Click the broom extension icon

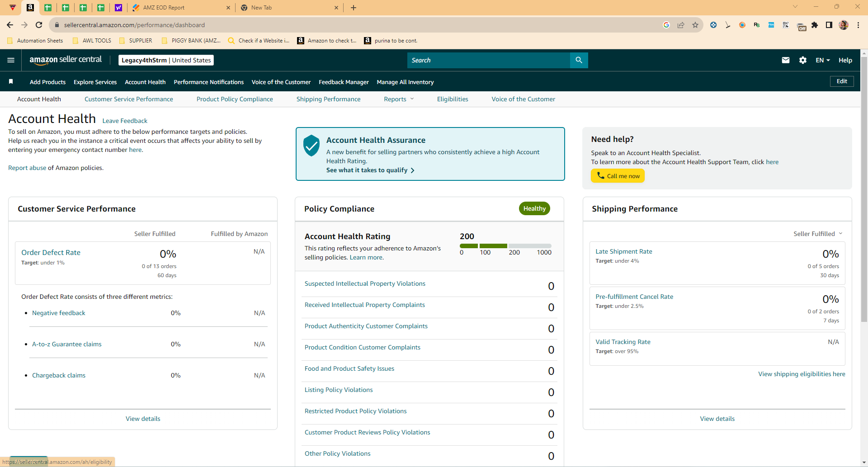[728, 25]
